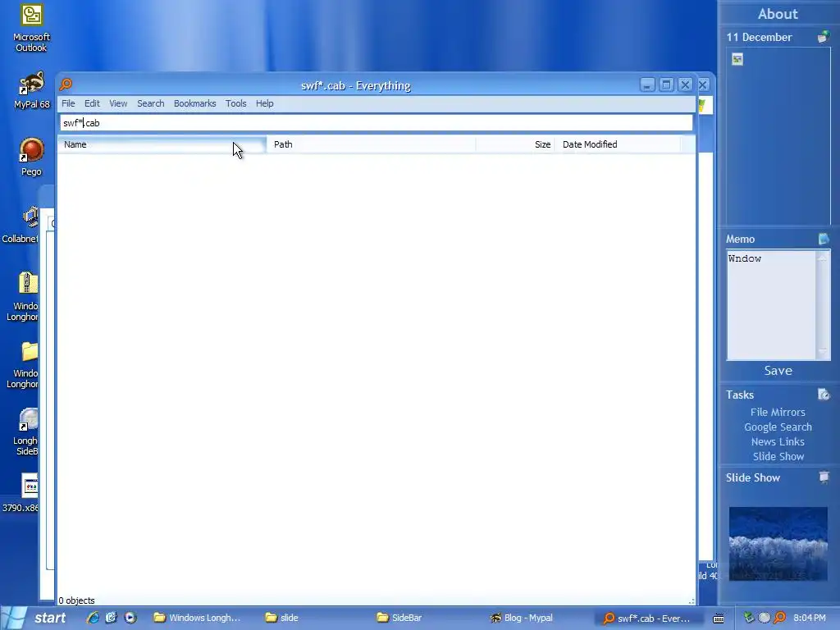Viewport: 840px width, 630px height.
Task: Open Collabnet desktop icon
Action: (21, 225)
